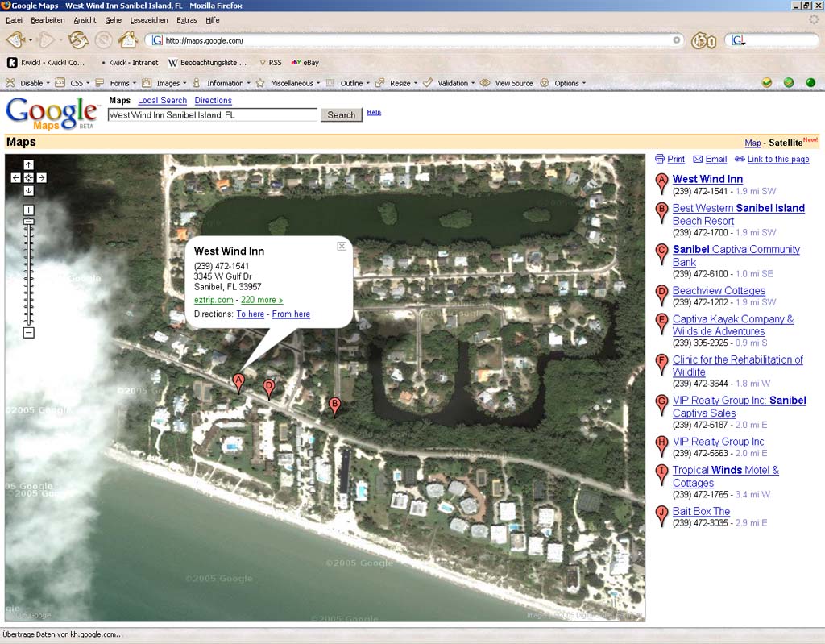This screenshot has height=644, width=825.
Task: Open the Images dropdown menu
Action: (164, 83)
